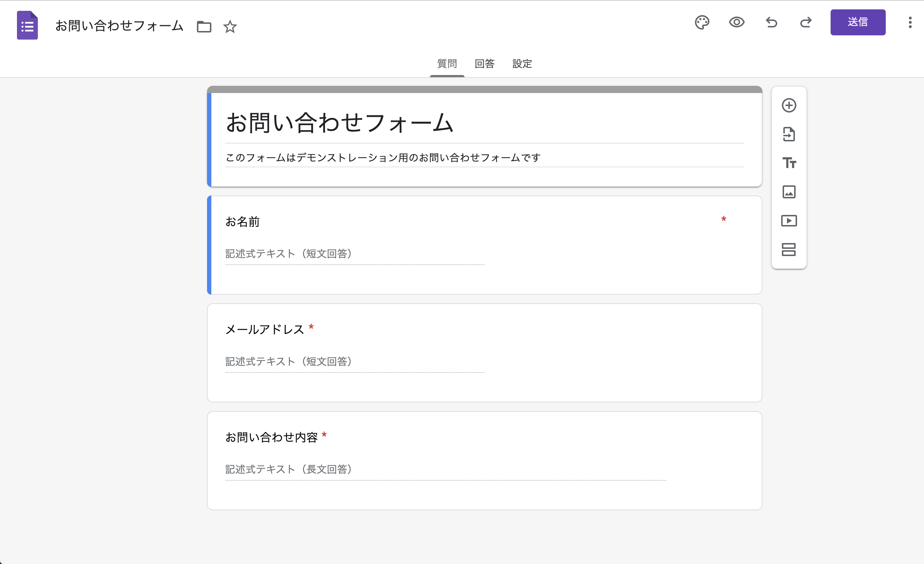Click the import questions icon
The image size is (924, 564).
tap(789, 134)
